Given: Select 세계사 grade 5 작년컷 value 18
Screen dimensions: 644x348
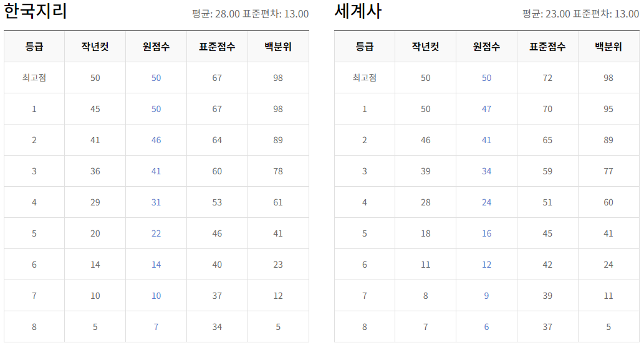Looking at the screenshot, I should (426, 233).
